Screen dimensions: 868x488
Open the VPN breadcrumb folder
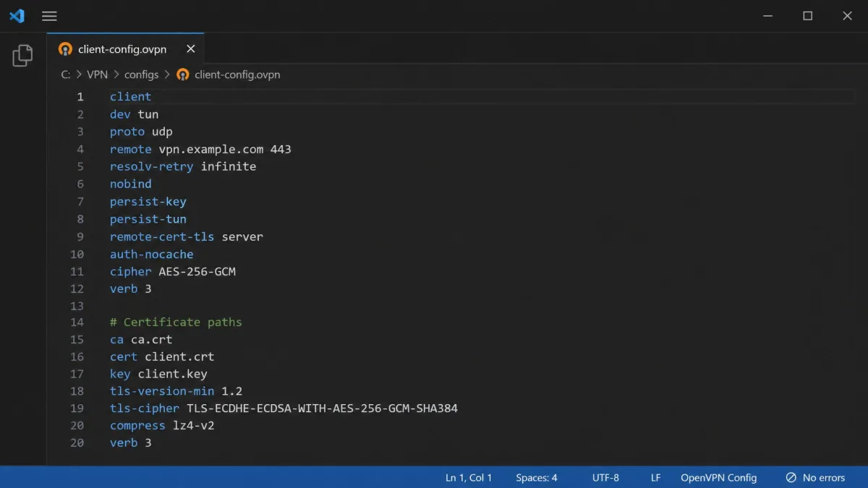97,74
